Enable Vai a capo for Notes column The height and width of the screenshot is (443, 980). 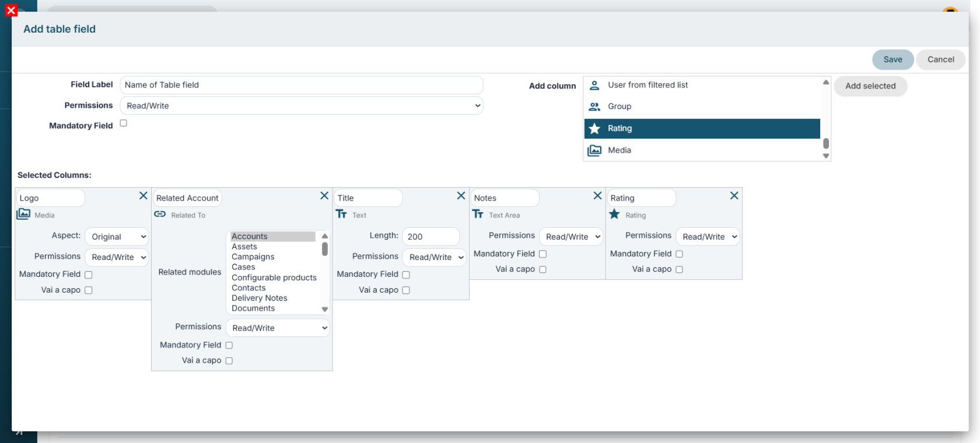542,269
